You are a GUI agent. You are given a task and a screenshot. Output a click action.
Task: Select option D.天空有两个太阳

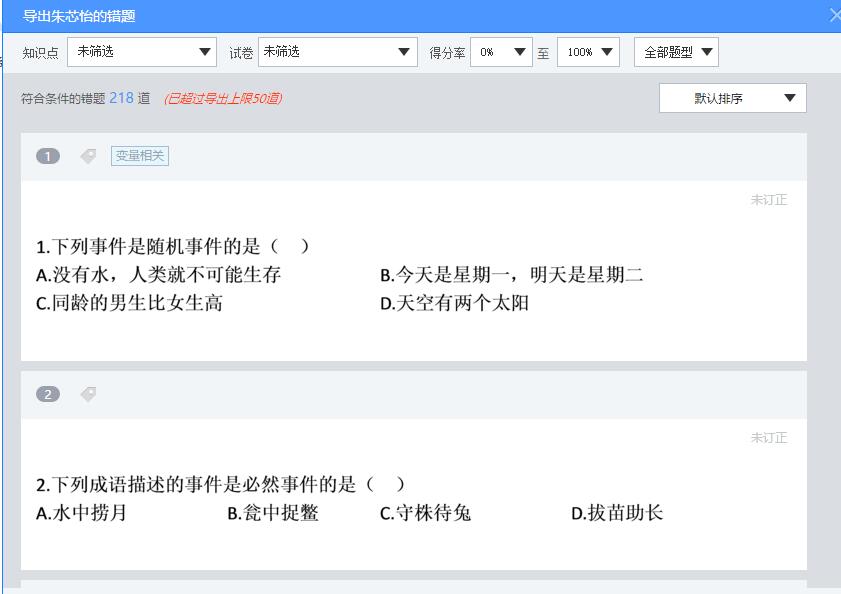pos(454,303)
